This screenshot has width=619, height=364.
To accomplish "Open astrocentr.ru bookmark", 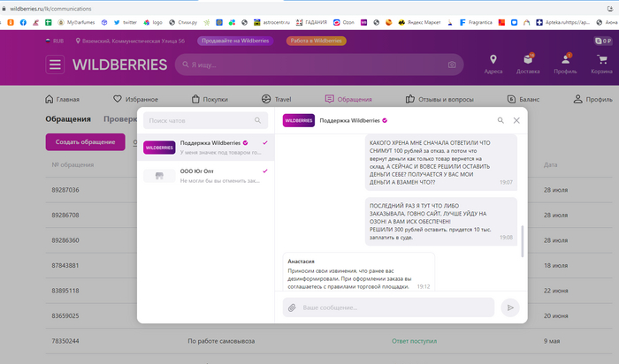I will (x=271, y=22).
